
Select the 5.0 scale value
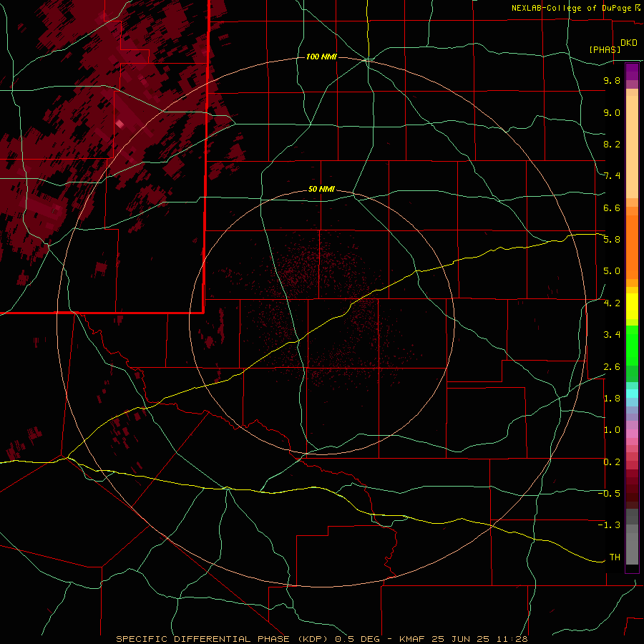[x=612, y=271]
